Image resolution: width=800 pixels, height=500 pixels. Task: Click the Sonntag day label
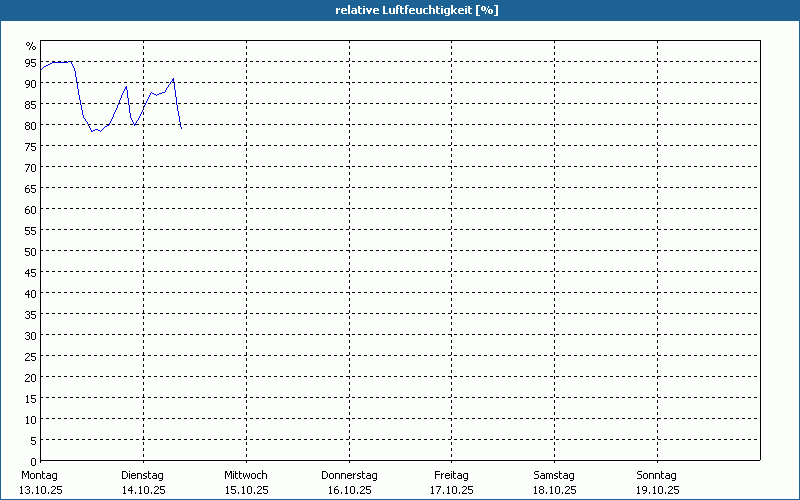[657, 475]
